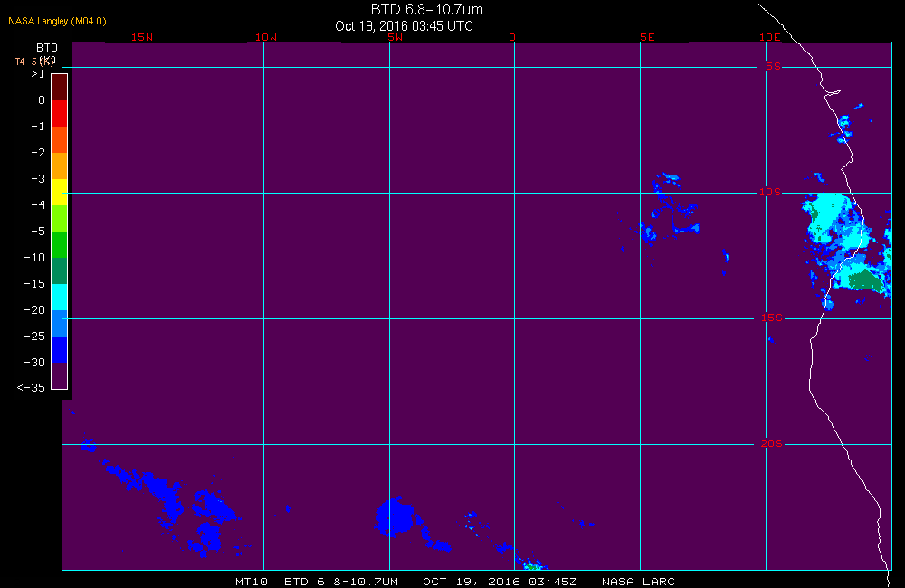The height and width of the screenshot is (588, 905).
Task: Click the -20 legend value
Action: (x=34, y=310)
